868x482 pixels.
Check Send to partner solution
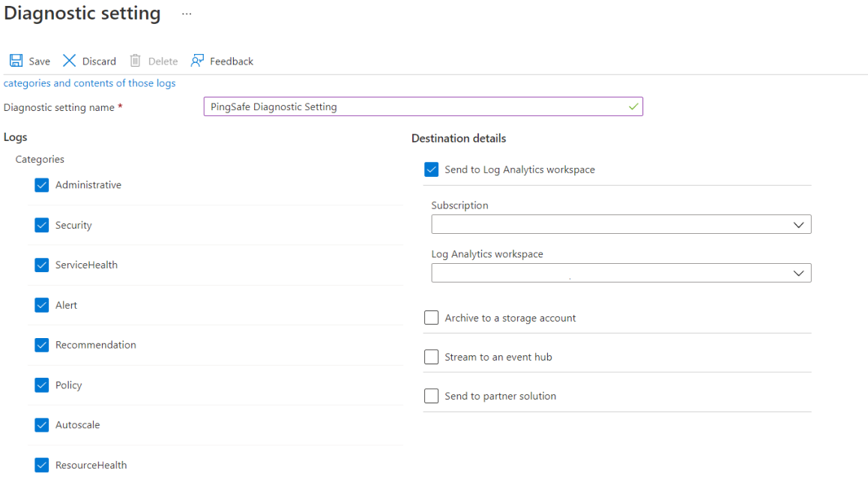(x=431, y=397)
